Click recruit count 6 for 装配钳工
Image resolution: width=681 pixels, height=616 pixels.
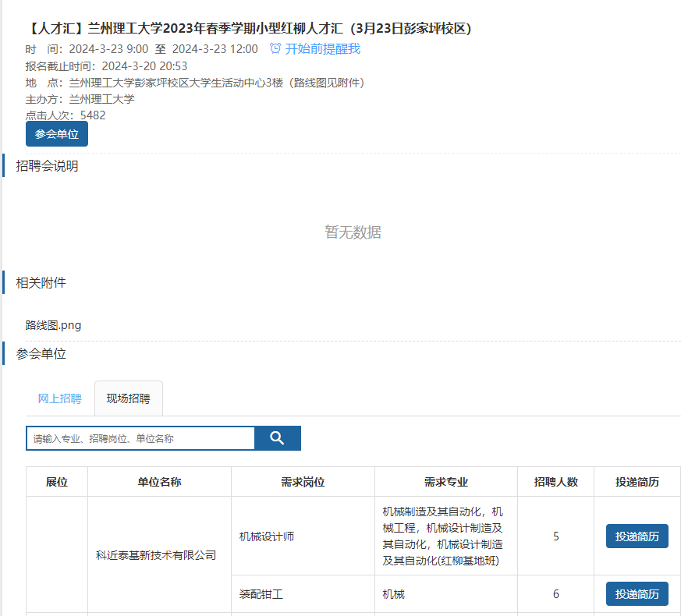(556, 594)
